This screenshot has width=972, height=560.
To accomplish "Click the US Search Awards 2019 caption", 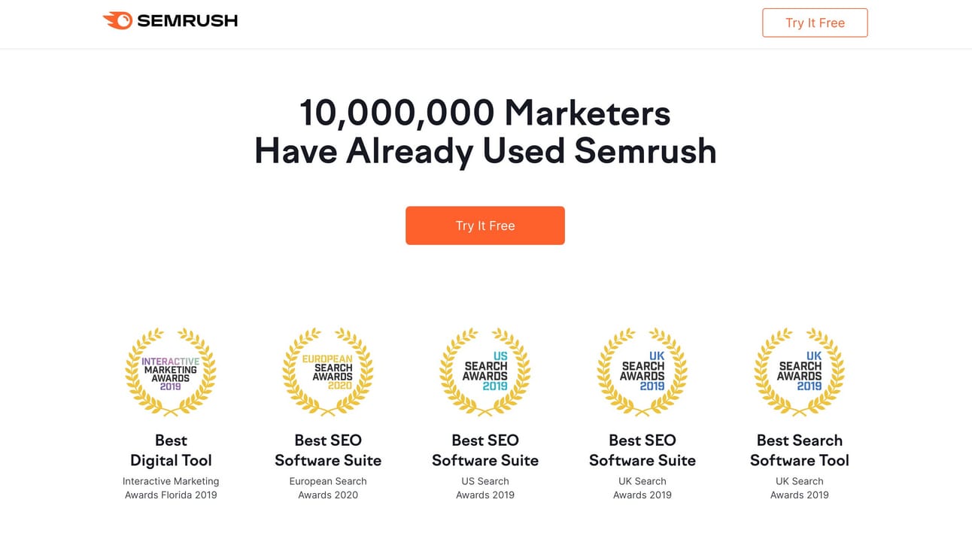I will pyautogui.click(x=485, y=488).
